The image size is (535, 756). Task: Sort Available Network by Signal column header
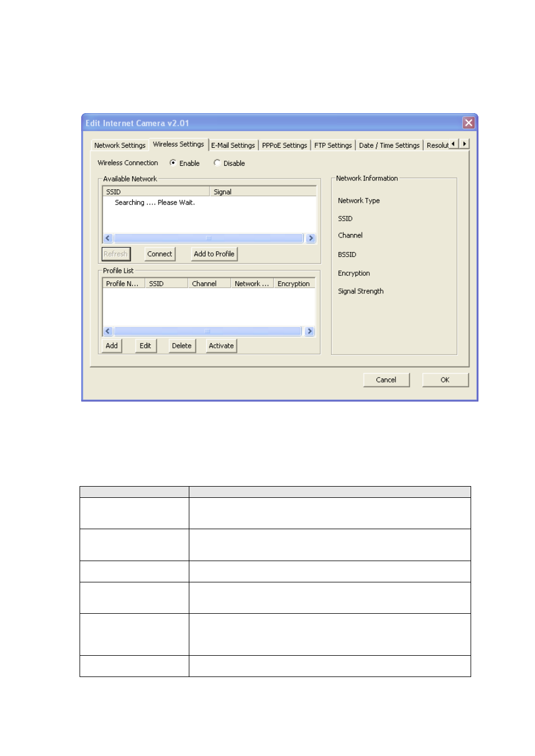263,192
